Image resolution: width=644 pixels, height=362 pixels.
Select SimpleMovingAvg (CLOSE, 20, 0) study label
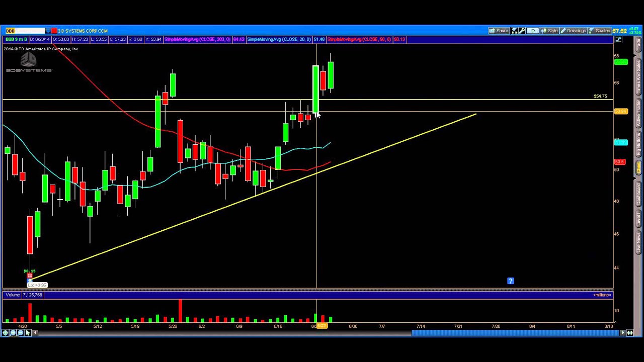[x=279, y=39]
